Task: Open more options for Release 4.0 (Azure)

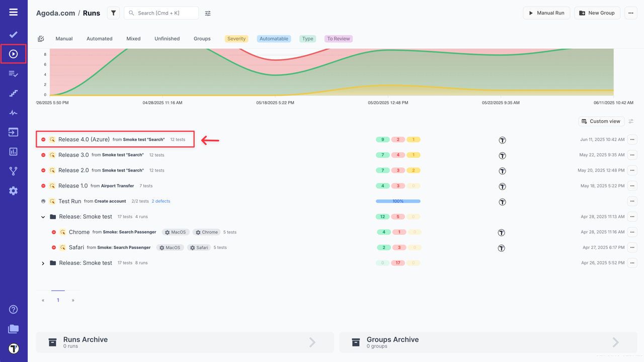Action: click(632, 139)
